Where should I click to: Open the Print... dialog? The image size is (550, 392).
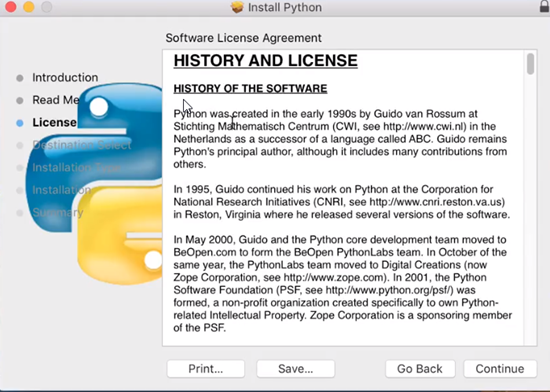pos(206,369)
